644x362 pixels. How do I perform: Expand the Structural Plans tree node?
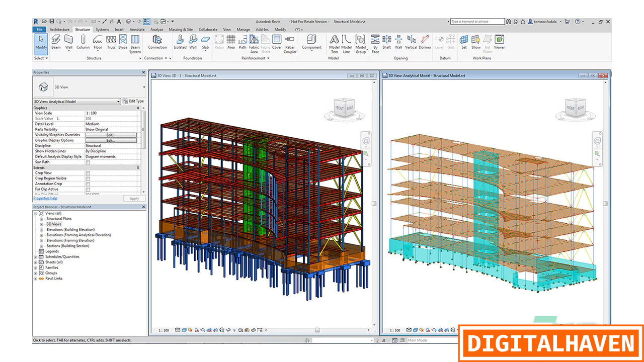[42, 219]
